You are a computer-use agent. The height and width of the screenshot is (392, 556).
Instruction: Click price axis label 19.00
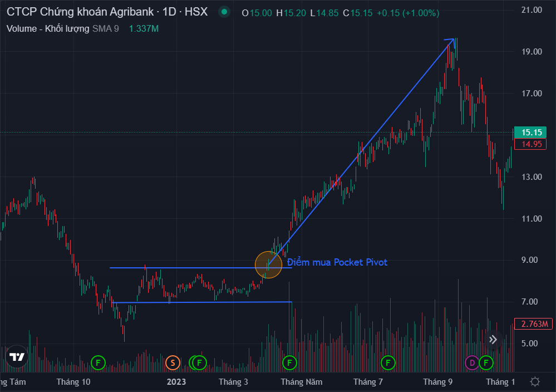[x=532, y=52]
